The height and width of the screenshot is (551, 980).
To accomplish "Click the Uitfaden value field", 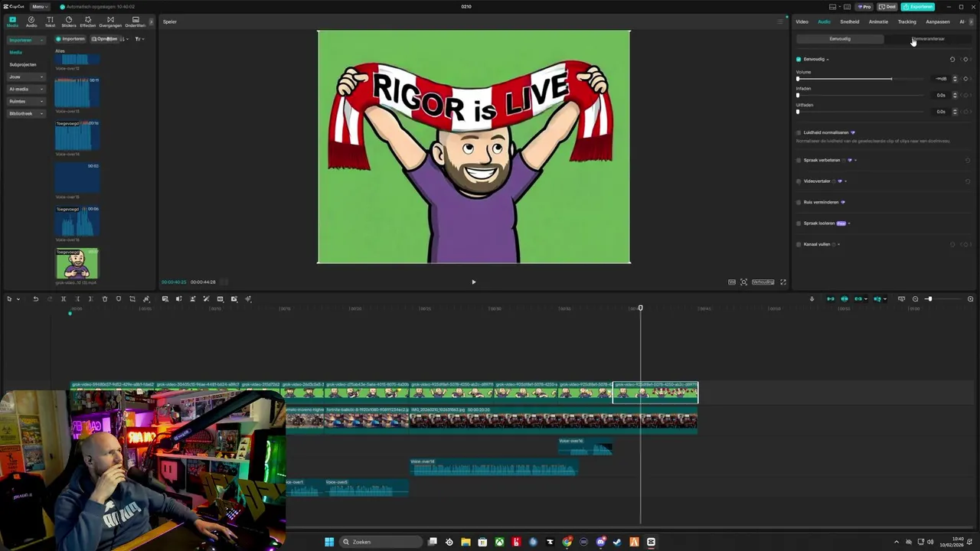I will coord(940,112).
